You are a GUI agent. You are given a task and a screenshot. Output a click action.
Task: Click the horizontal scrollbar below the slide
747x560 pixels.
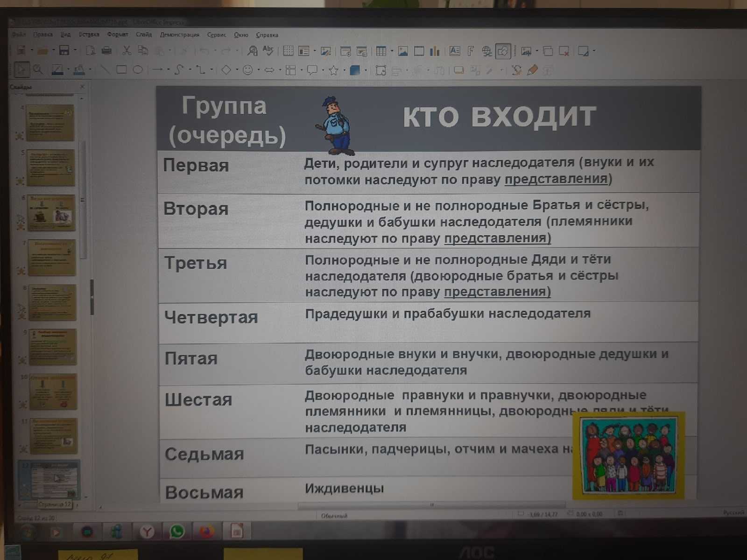click(x=431, y=505)
